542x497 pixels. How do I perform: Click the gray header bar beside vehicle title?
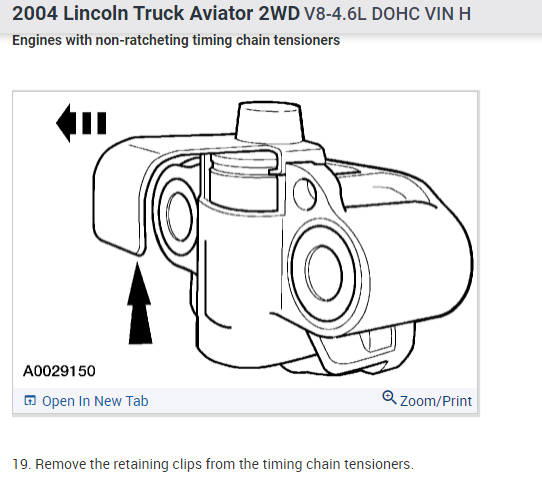click(x=505, y=16)
